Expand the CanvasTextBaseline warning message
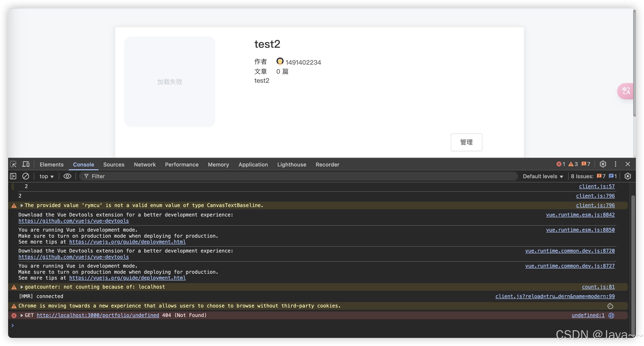The height and width of the screenshot is (346, 644). click(x=22, y=205)
